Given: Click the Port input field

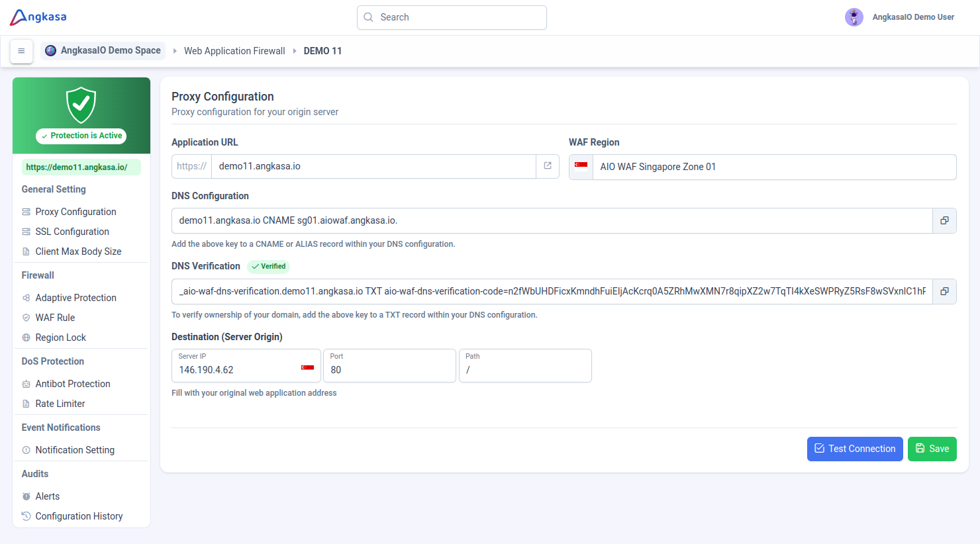Looking at the screenshot, I should [389, 366].
